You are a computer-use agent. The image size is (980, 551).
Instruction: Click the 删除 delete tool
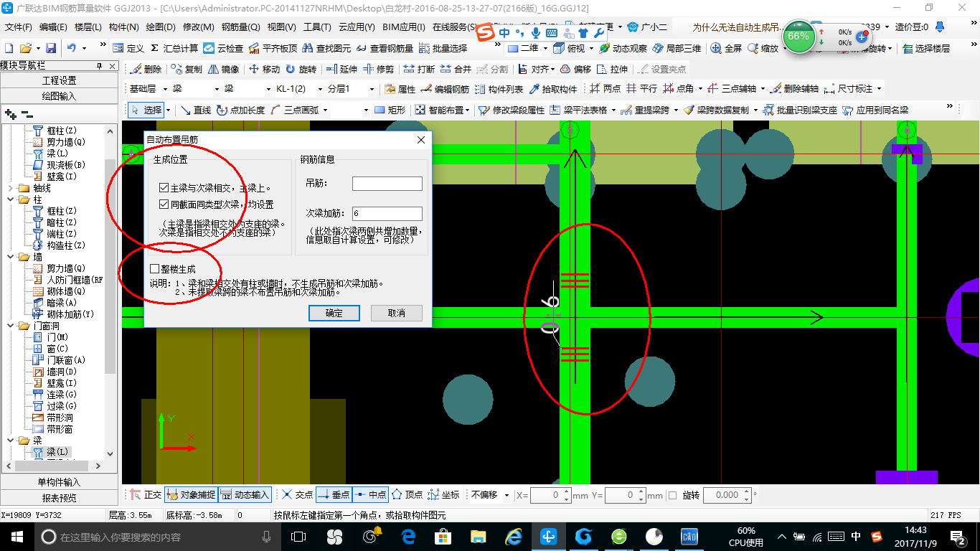pyautogui.click(x=146, y=70)
